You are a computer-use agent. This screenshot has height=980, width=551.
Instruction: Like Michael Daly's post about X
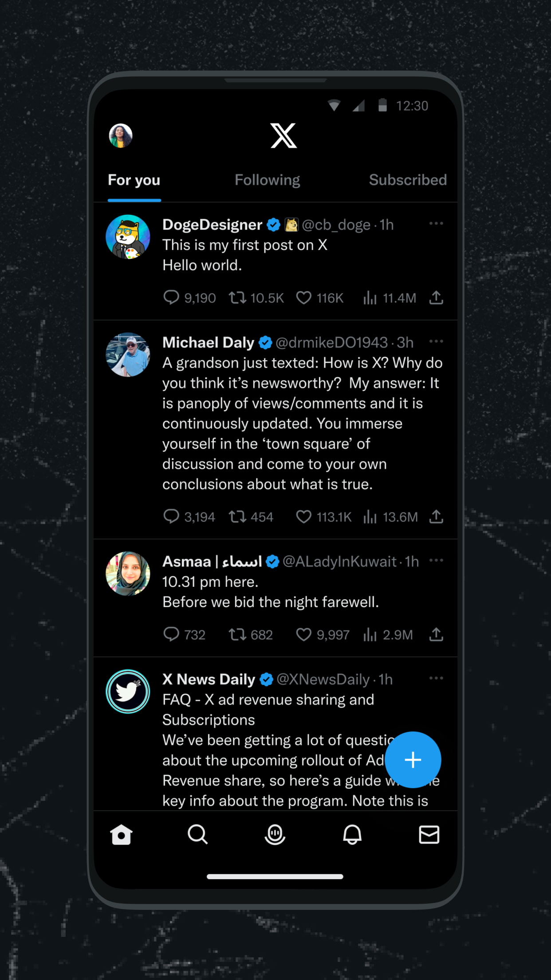point(304,517)
